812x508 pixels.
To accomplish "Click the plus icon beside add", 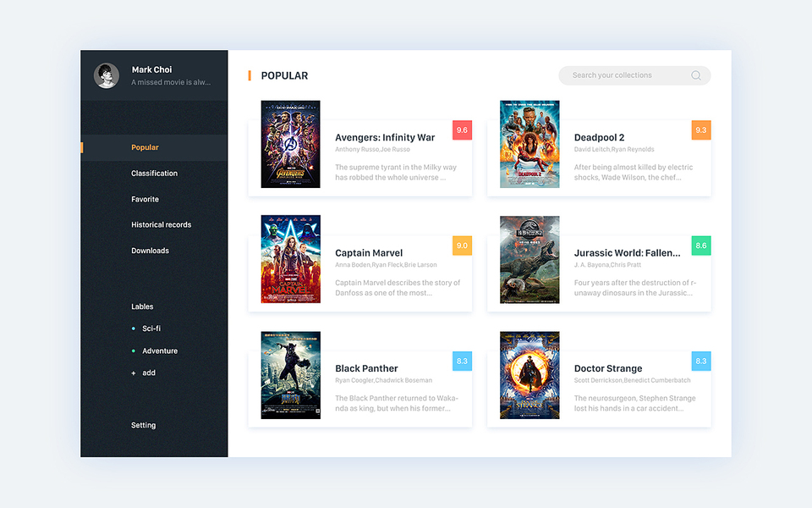I will [133, 373].
